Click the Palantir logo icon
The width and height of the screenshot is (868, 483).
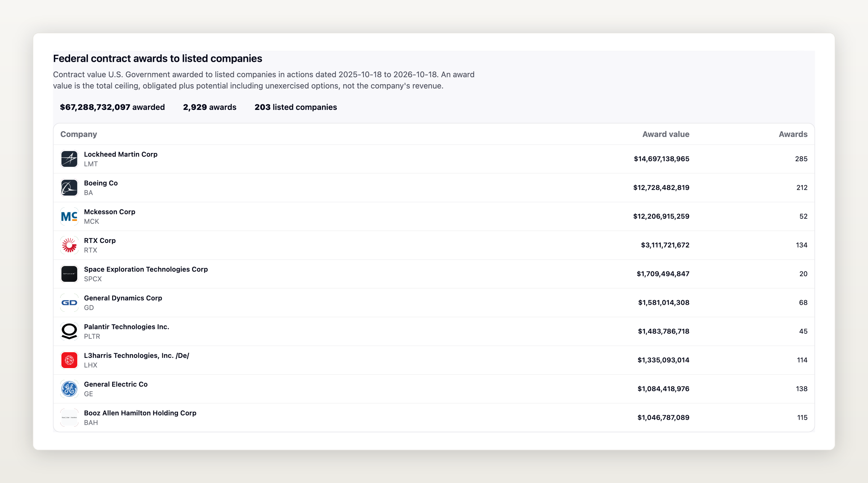(69, 332)
